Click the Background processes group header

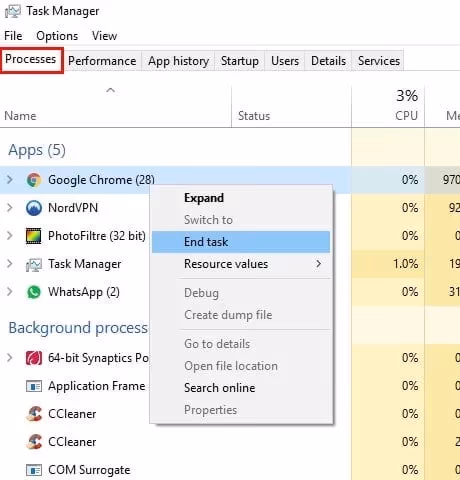78,328
